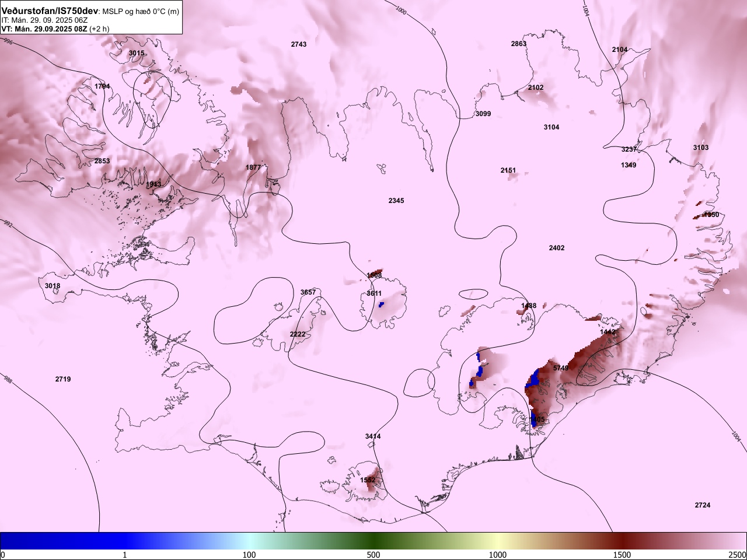Click the color scale tick label 500
747x560 pixels.
click(373, 555)
